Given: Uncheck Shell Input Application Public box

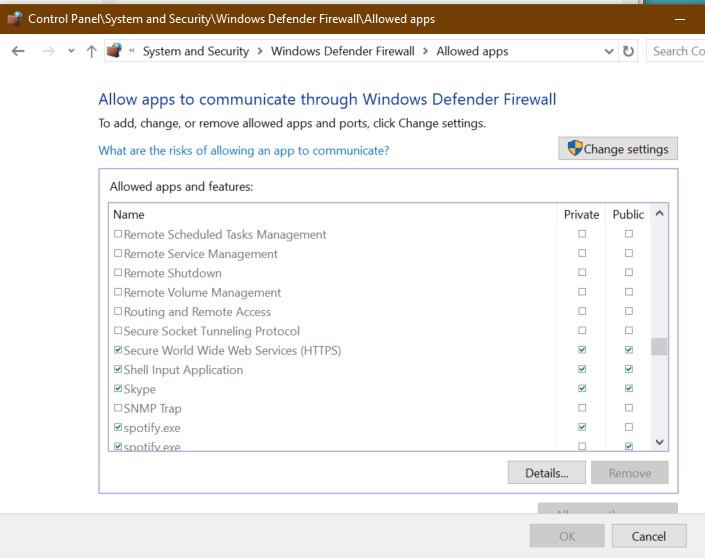Looking at the screenshot, I should click(x=629, y=369).
